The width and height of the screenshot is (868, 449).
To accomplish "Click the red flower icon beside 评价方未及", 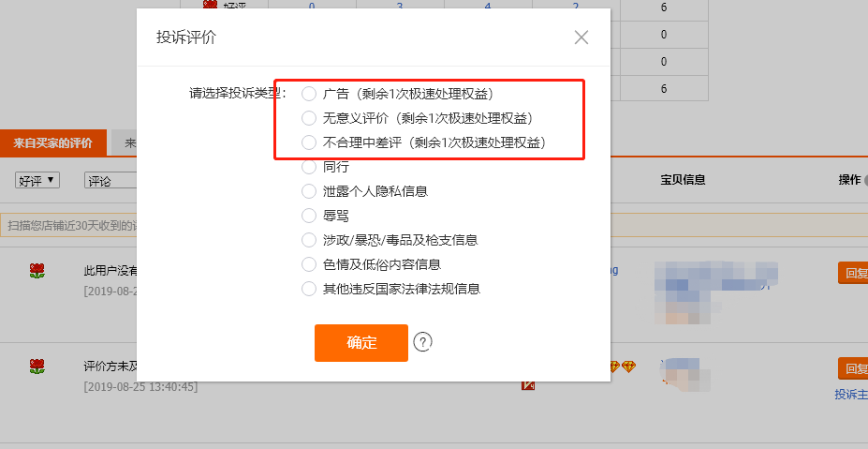I will point(37,366).
